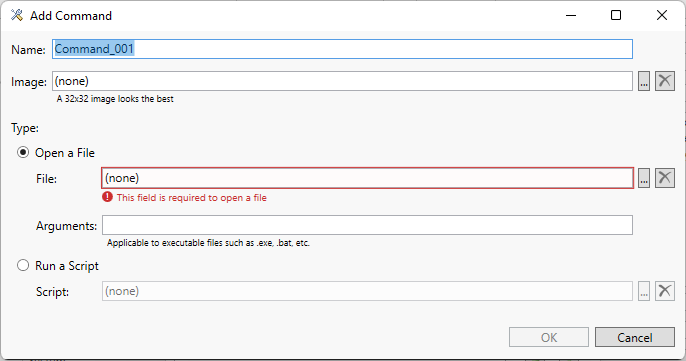Browse for an image with the ellipsis button
The height and width of the screenshot is (361, 686).
click(x=644, y=81)
